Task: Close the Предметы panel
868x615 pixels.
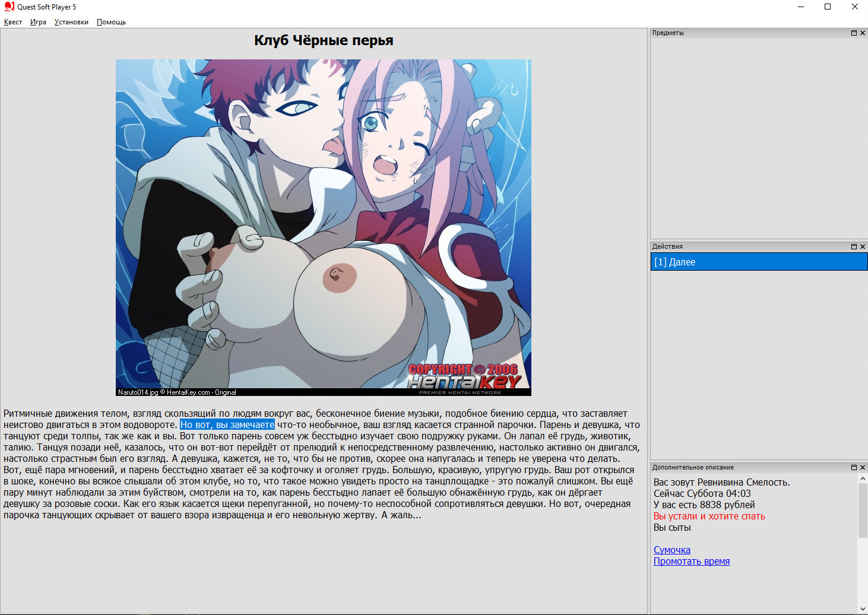Action: coord(863,33)
